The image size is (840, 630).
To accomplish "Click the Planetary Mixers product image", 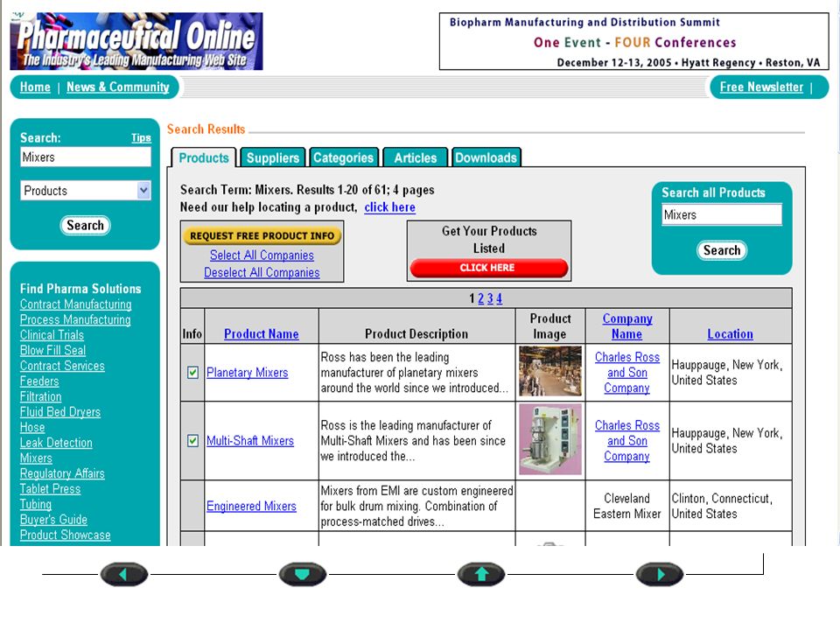I will coord(550,371).
